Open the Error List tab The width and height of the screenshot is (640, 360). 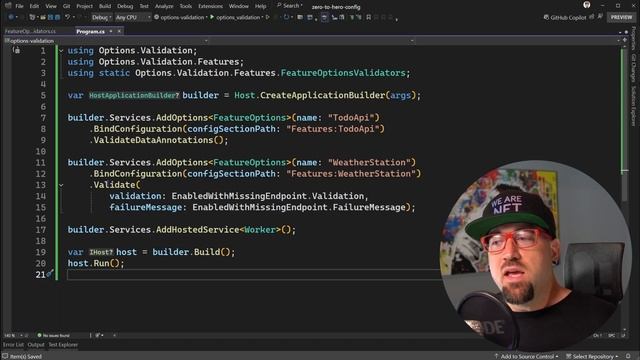pos(13,345)
